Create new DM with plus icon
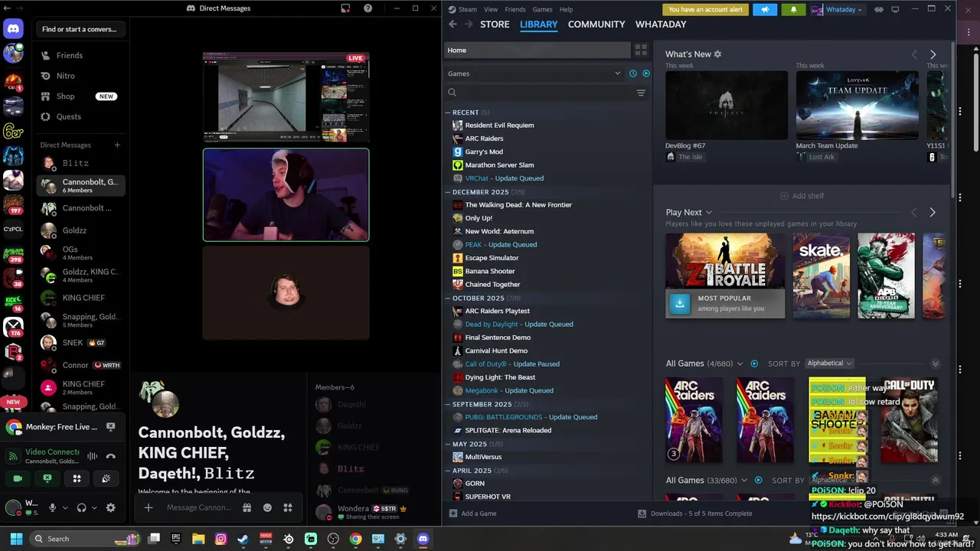This screenshot has height=551, width=980. [x=117, y=145]
